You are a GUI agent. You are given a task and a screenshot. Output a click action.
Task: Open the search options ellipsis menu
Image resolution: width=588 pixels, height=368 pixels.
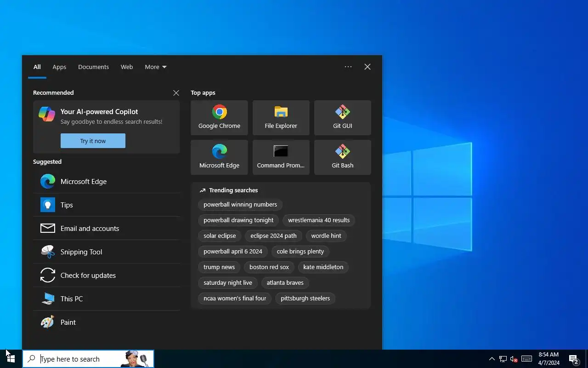click(x=348, y=67)
